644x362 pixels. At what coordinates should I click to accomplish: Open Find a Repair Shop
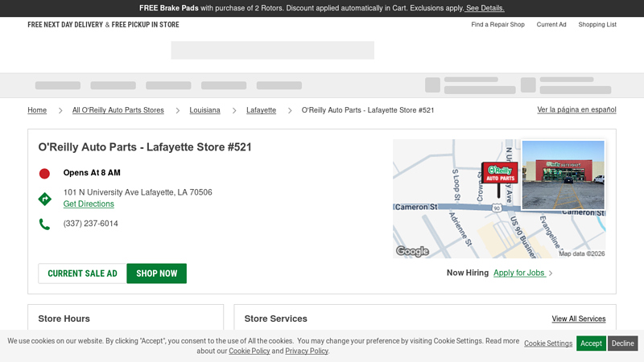pos(497,25)
